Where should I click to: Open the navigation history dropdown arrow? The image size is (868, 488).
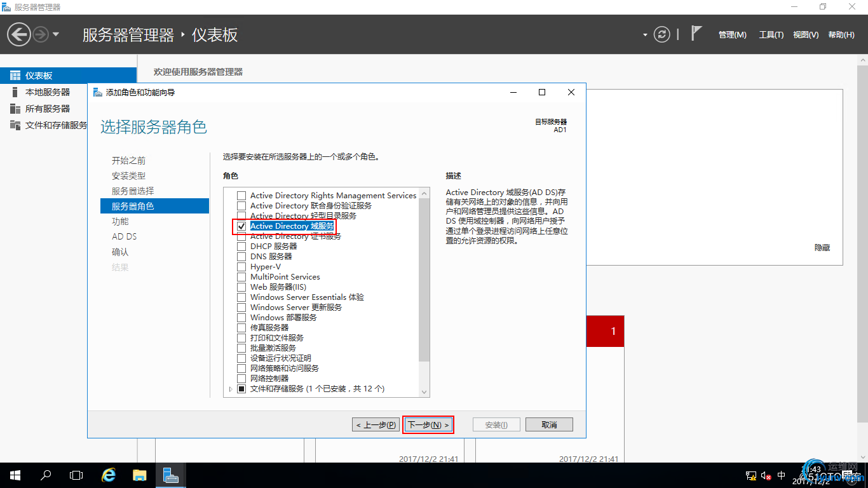click(56, 34)
